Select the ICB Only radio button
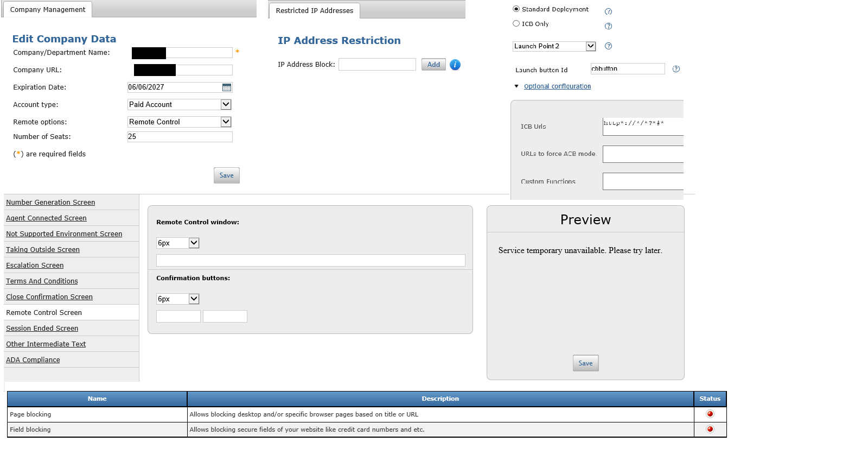Screen dimensions: 868x467 click(x=516, y=23)
